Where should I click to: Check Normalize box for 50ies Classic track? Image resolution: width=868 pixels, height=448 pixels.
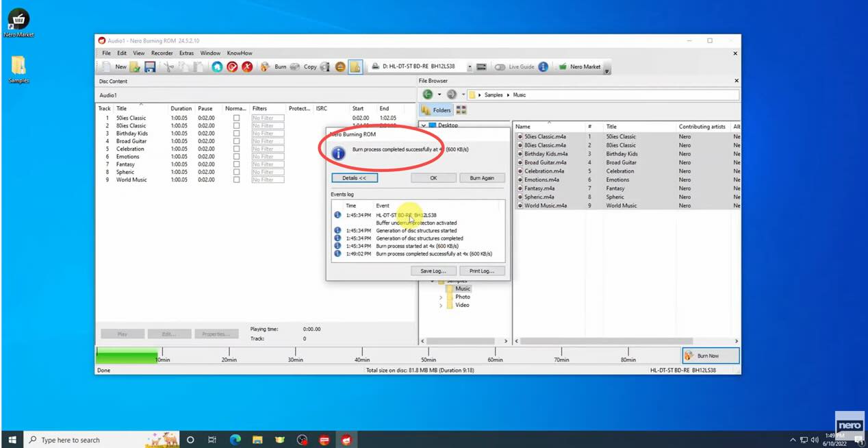point(237,118)
